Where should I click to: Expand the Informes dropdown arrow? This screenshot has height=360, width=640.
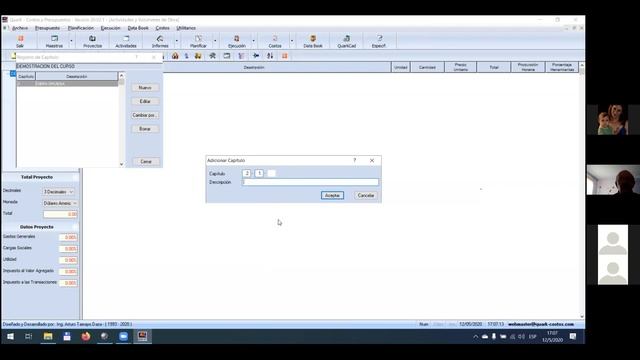[x=176, y=41]
